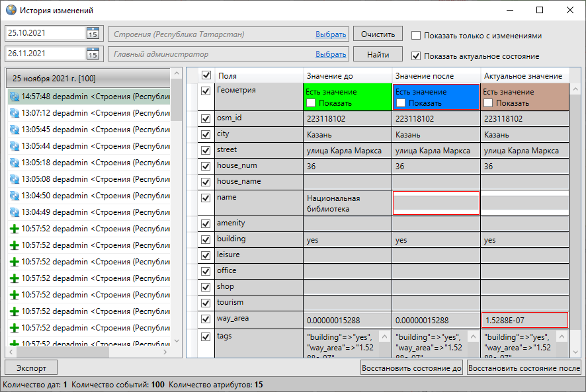Click the green plus icon at first 10:57:52 event
This screenshot has width=586, height=392.
14,229
